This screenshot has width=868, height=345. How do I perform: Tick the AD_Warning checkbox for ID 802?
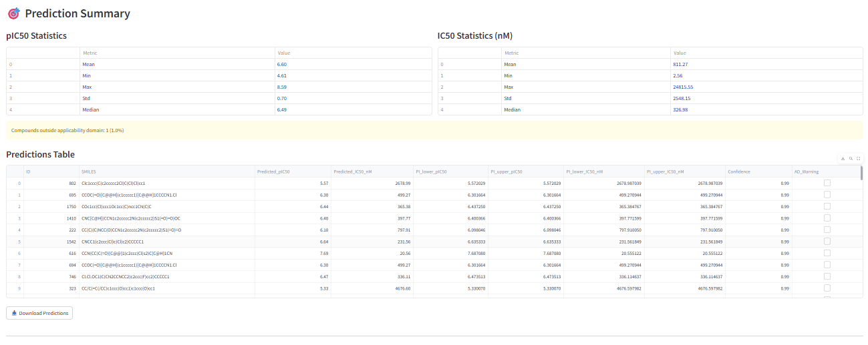tap(827, 183)
